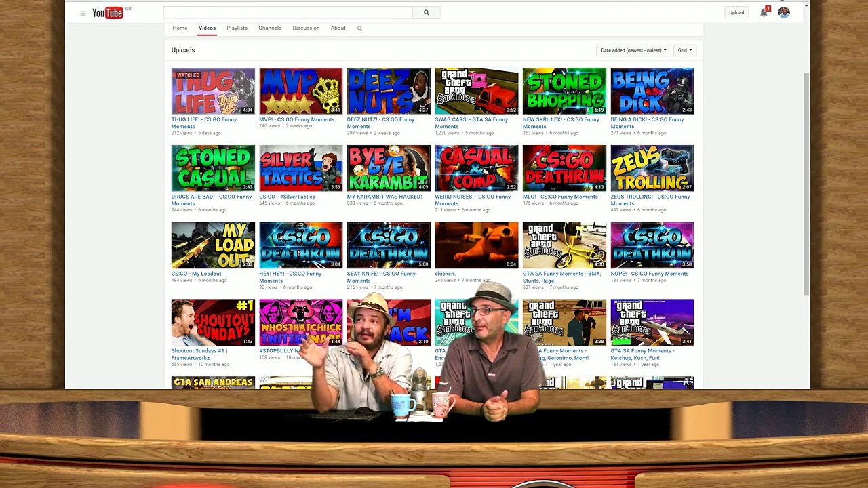This screenshot has height=488, width=868.
Task: Click the DRUGS ARE BAD! video title
Action: [x=212, y=200]
